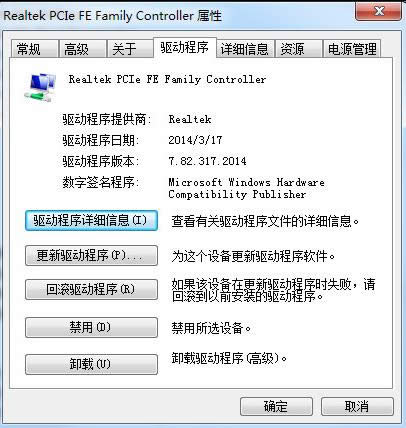Switch to the 常规 tab

[x=34, y=49]
